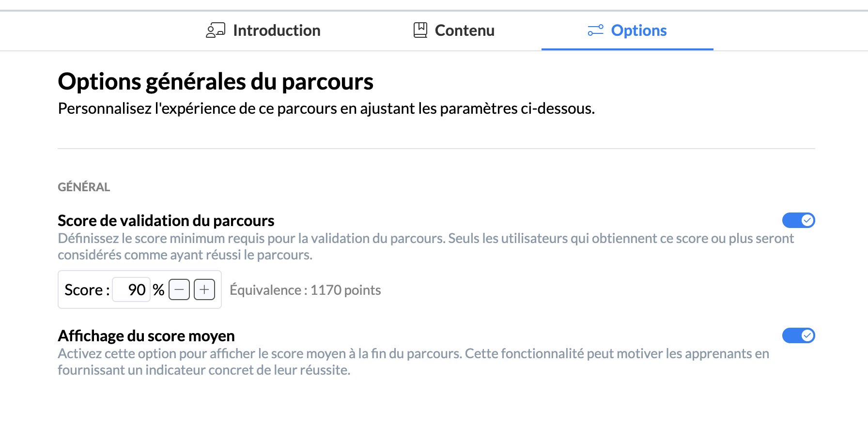This screenshot has height=425, width=868.
Task: Click the Introduction tab presenter icon
Action: point(216,30)
